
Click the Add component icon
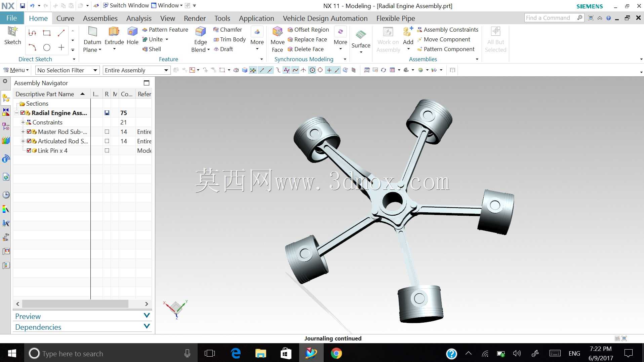point(408,32)
